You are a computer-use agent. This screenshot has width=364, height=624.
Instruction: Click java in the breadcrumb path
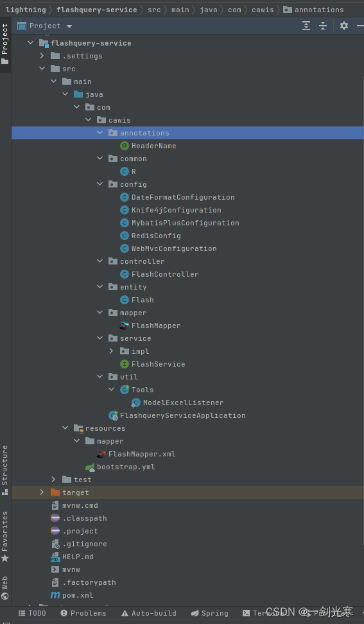[x=209, y=10]
